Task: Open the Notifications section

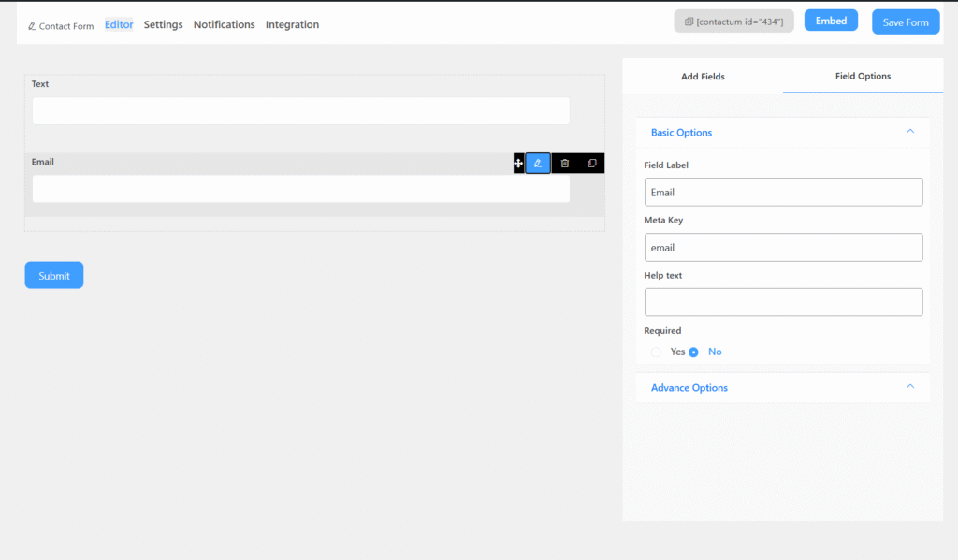Action: 224,25
